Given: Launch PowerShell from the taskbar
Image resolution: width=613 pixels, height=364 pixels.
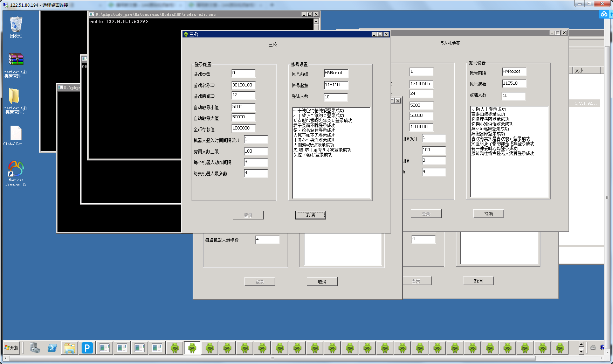Looking at the screenshot, I should [x=52, y=348].
